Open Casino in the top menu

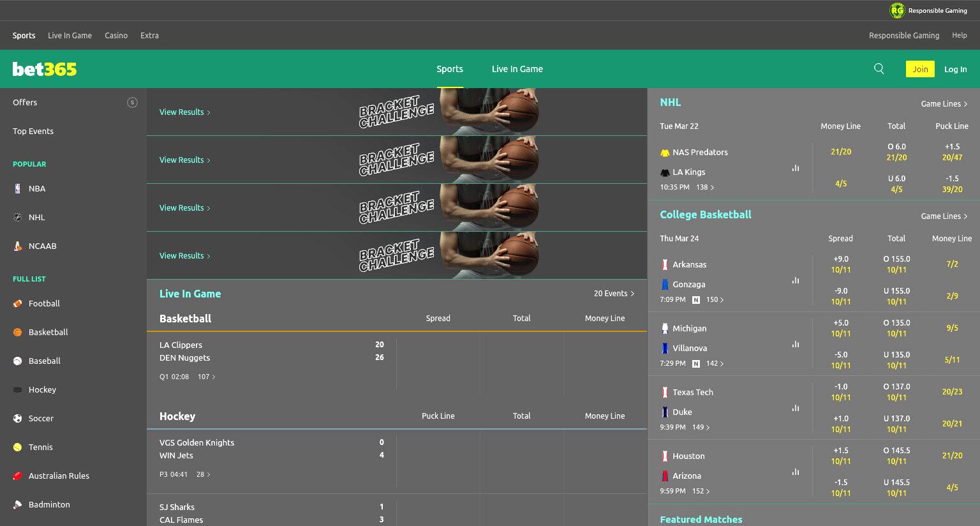click(x=116, y=36)
